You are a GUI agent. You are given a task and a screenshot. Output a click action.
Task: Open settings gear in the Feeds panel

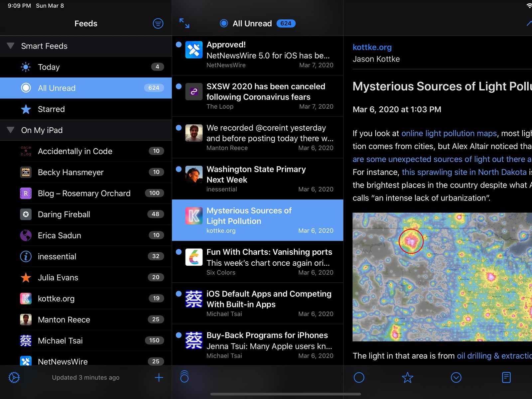[14, 377]
